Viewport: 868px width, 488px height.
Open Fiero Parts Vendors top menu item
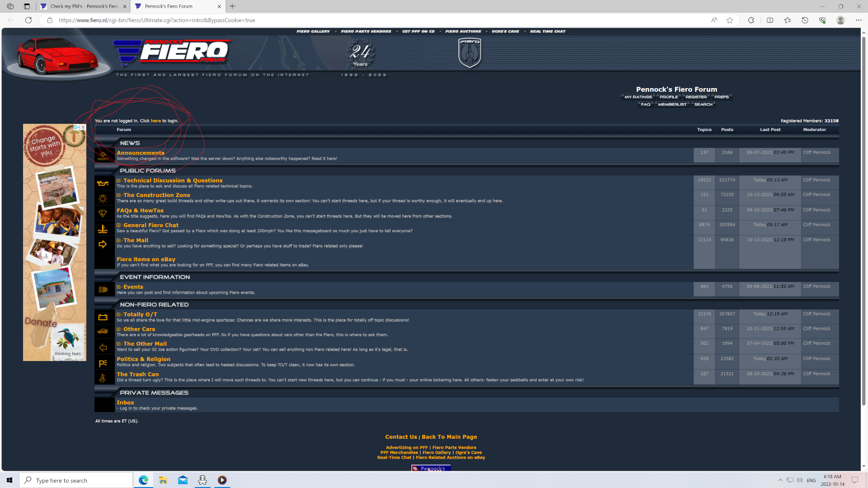click(x=366, y=31)
